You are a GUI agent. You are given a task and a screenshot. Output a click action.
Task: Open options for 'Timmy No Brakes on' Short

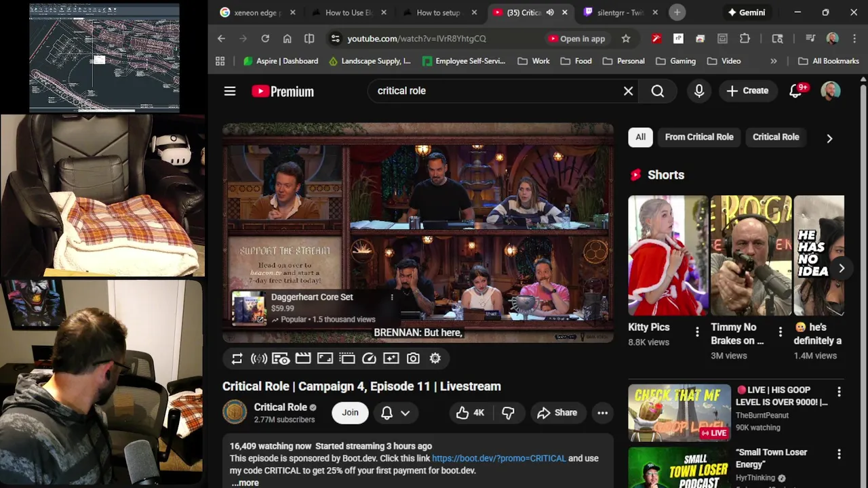(780, 331)
